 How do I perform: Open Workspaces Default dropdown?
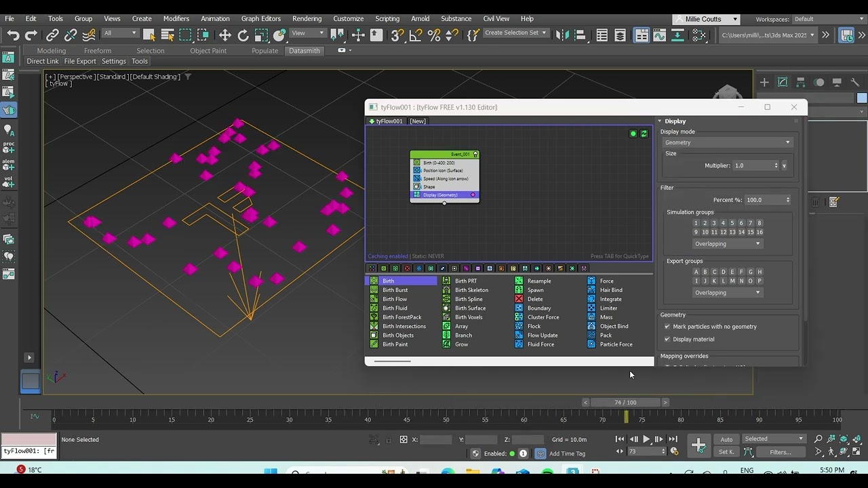[829, 19]
